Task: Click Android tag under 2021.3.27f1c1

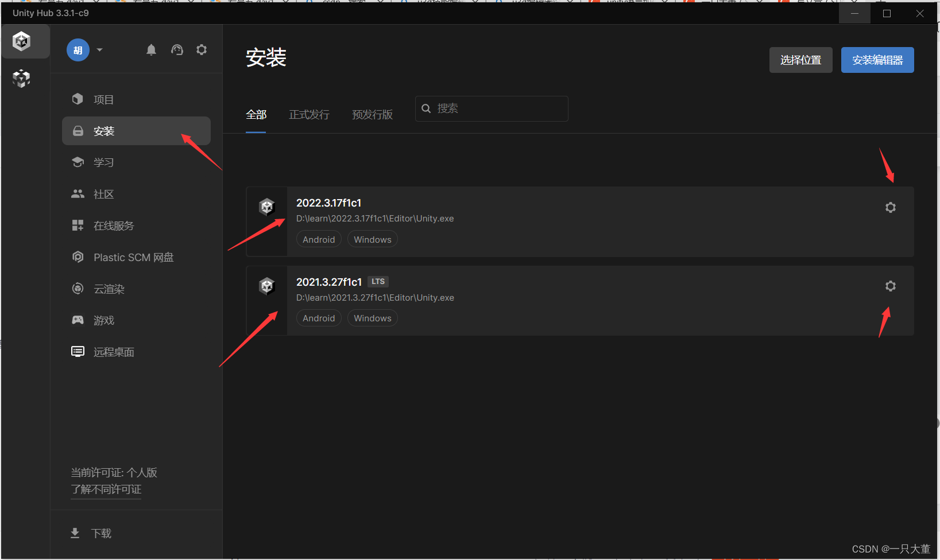Action: pyautogui.click(x=319, y=318)
